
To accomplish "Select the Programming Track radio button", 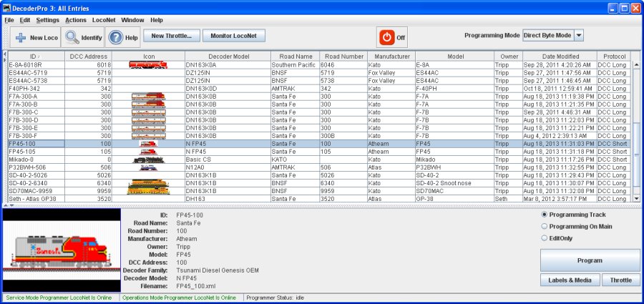I will (545, 215).
